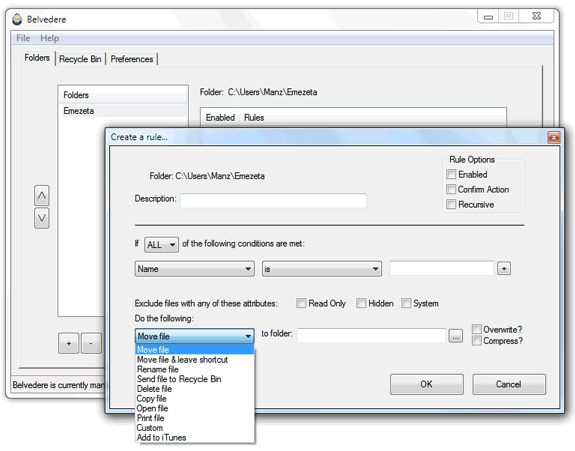Close the Create a rule dialog
The width and height of the screenshot is (575, 451).
pos(553,137)
